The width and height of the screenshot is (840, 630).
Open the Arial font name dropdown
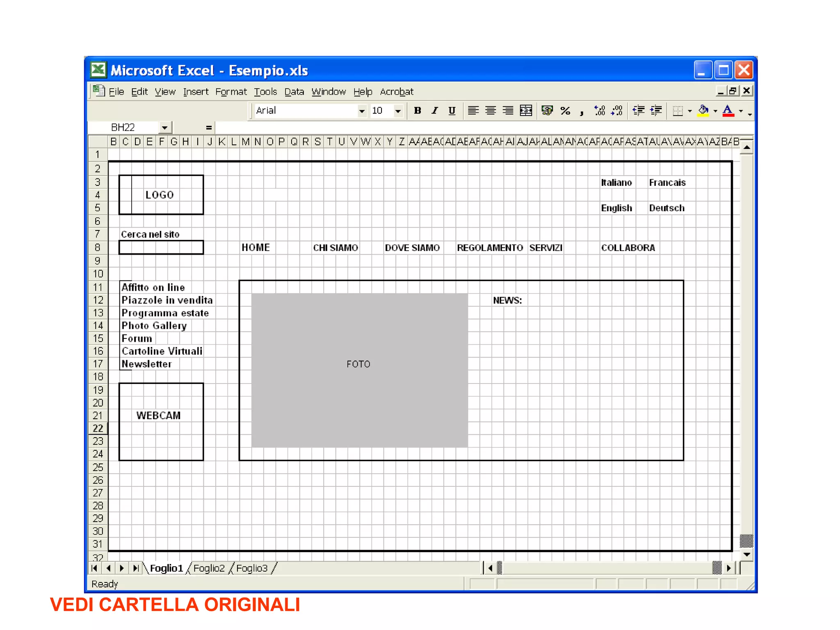361,111
